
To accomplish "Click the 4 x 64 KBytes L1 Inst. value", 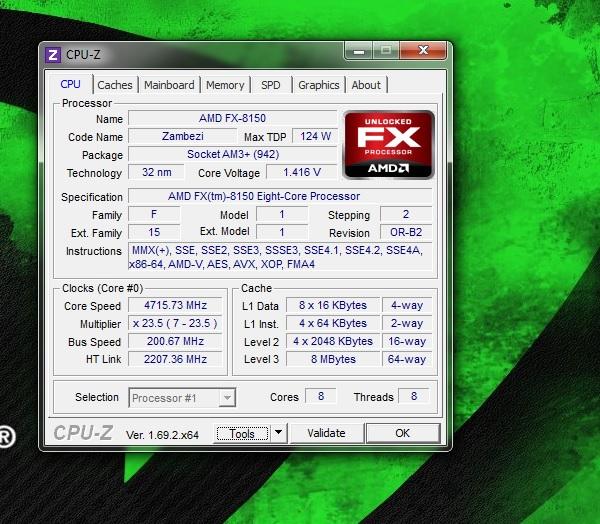I will coord(333,323).
